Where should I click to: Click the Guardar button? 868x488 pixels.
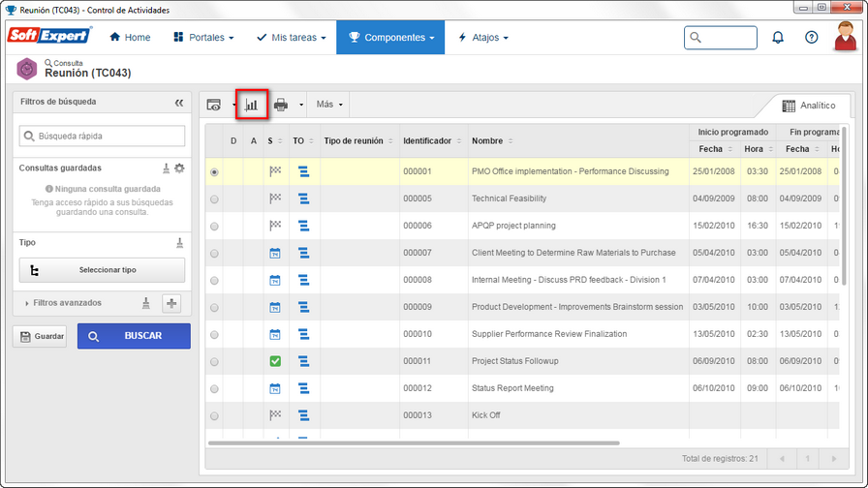coord(40,336)
